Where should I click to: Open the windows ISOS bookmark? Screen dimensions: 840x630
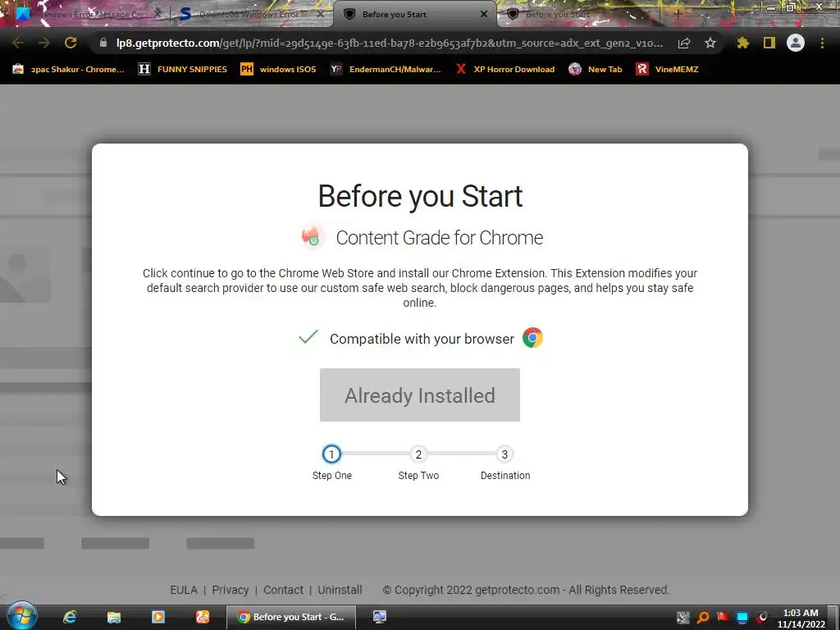coord(278,69)
